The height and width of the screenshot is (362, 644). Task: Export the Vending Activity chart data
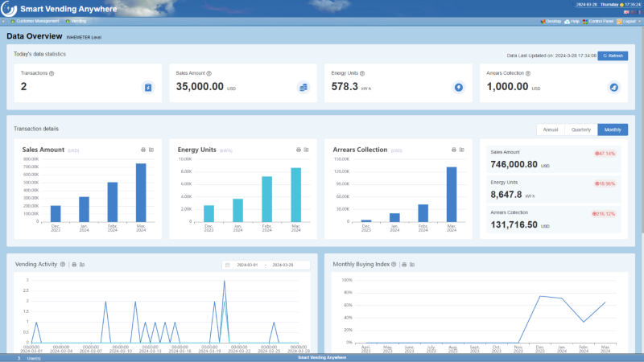click(x=82, y=265)
